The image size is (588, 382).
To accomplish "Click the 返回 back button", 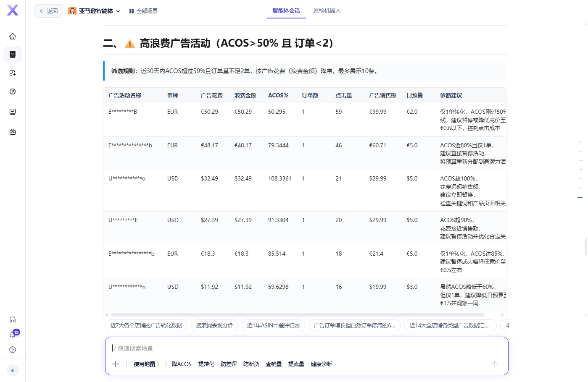I will click(x=48, y=11).
